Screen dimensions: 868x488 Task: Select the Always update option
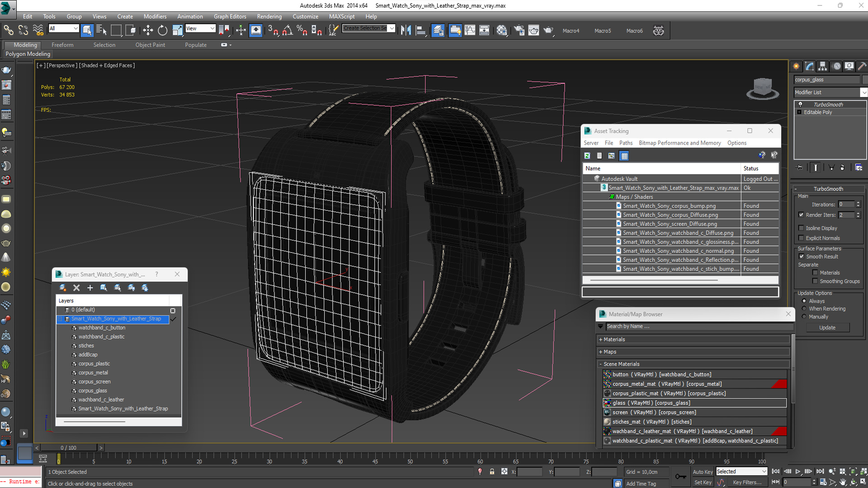point(804,301)
